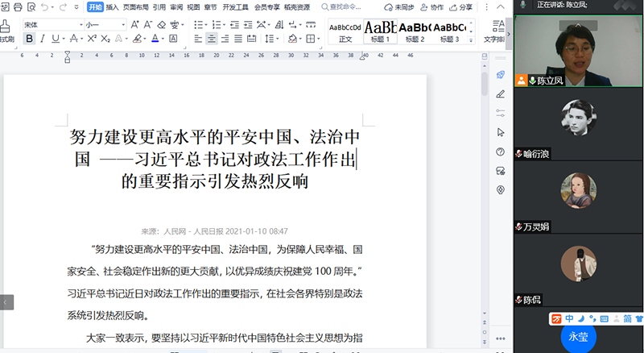Screen dimensions: 644x353
Task: Toggle center alignment
Action: (x=212, y=39)
